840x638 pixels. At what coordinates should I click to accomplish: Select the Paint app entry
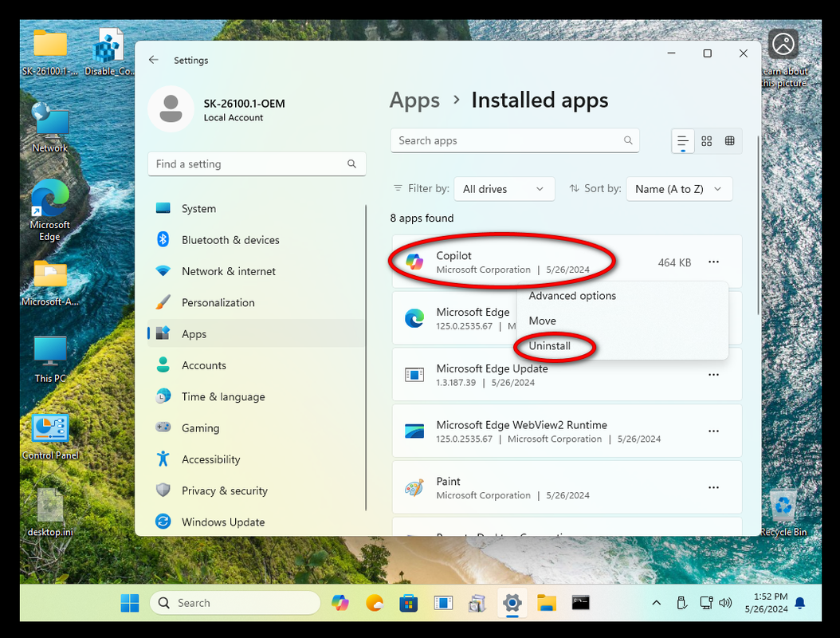coord(567,487)
